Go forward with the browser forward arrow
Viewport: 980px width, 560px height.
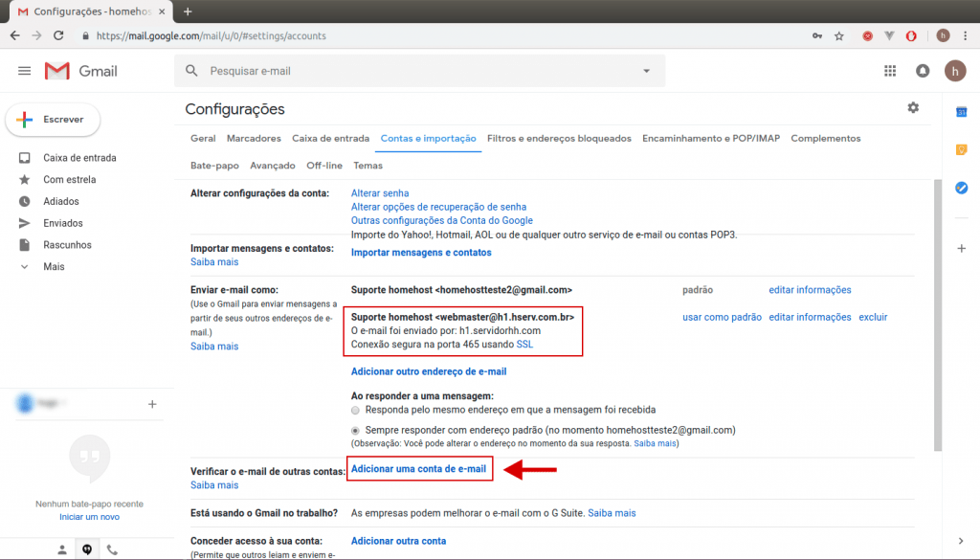37,35
